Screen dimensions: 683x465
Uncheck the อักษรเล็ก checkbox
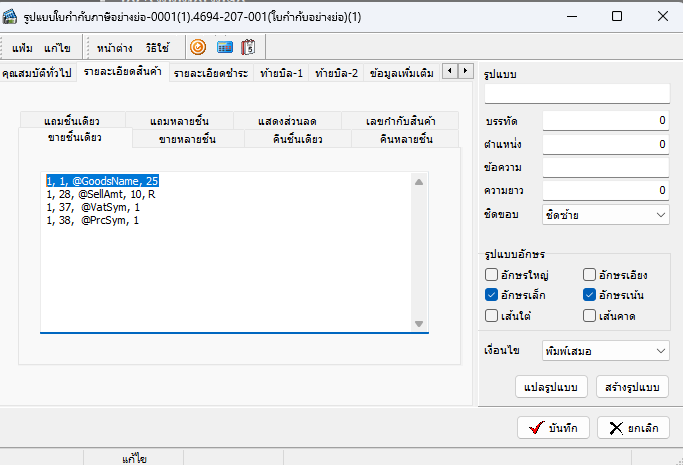tap(491, 295)
